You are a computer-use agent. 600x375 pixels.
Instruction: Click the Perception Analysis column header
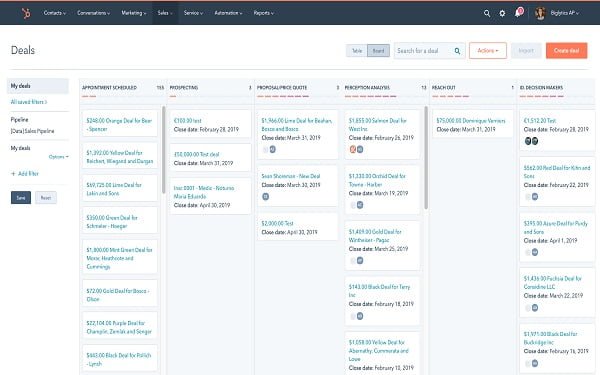pyautogui.click(x=367, y=88)
